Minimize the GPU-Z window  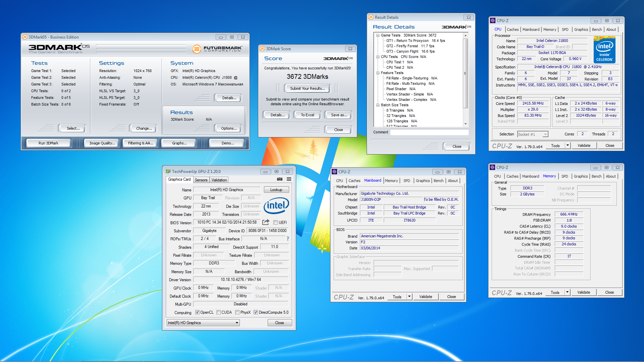click(x=265, y=172)
